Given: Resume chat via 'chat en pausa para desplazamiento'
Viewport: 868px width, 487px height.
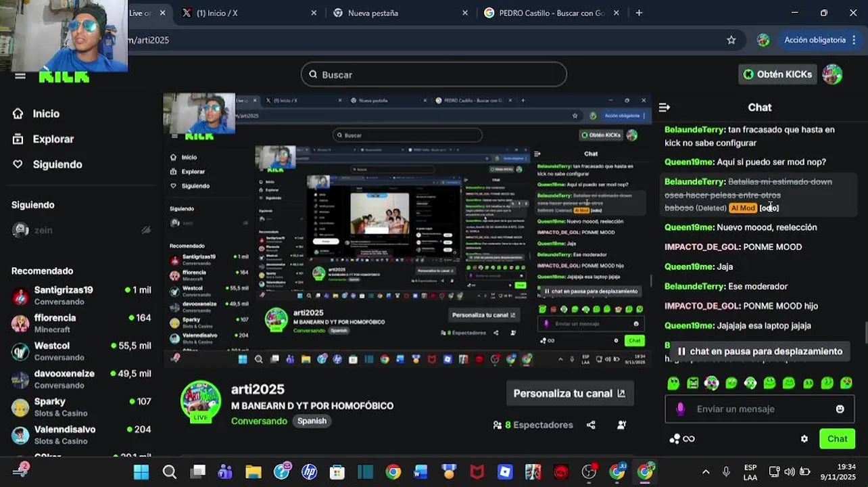Looking at the screenshot, I should [x=759, y=351].
